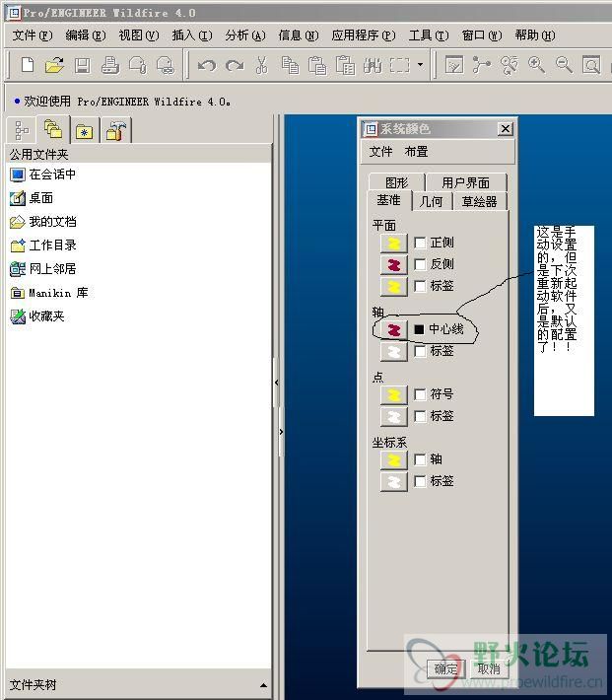612x700 pixels.
Task: Open the Favorites navigator tab
Action: tap(85, 130)
